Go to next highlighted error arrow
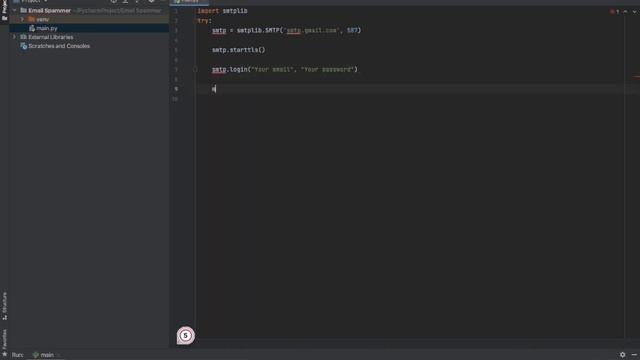The width and height of the screenshot is (640, 360). (x=634, y=11)
